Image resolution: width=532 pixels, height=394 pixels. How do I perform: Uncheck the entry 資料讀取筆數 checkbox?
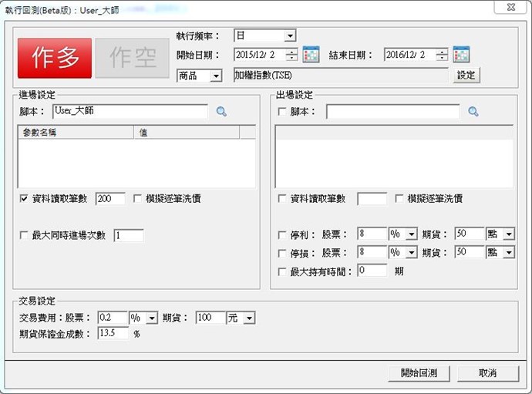pos(24,199)
